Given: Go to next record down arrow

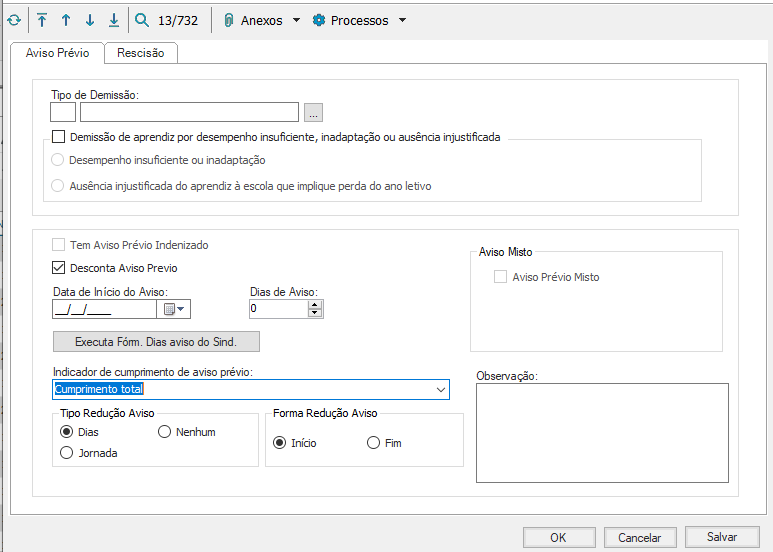Looking at the screenshot, I should pos(90,20).
